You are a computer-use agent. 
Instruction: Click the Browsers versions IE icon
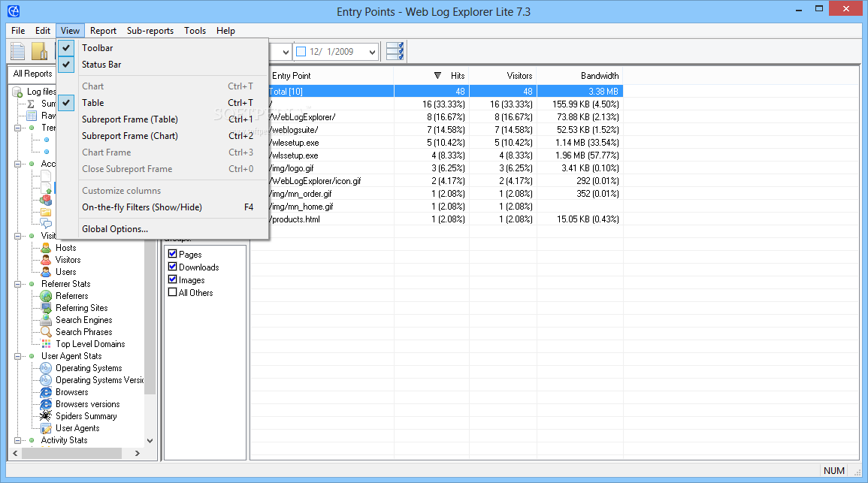[46, 404]
